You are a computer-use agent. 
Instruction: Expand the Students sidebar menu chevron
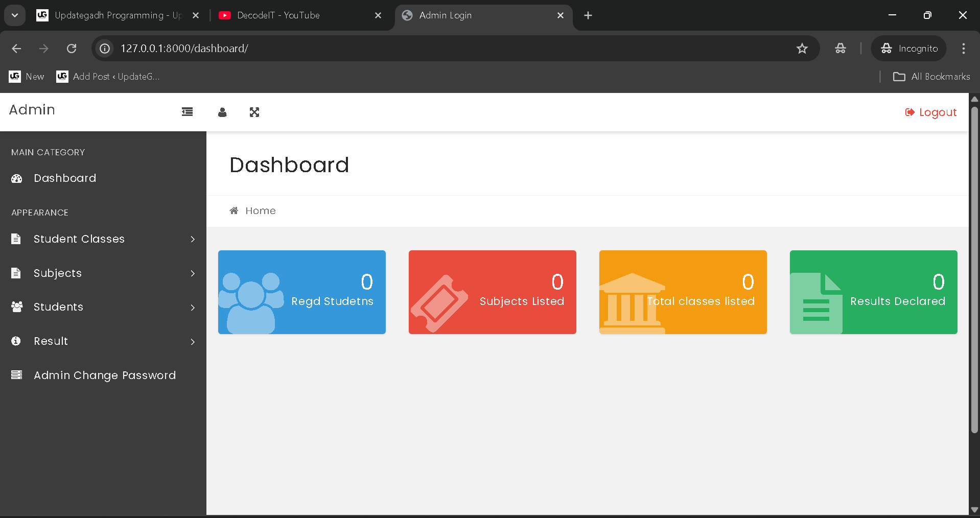[193, 308]
